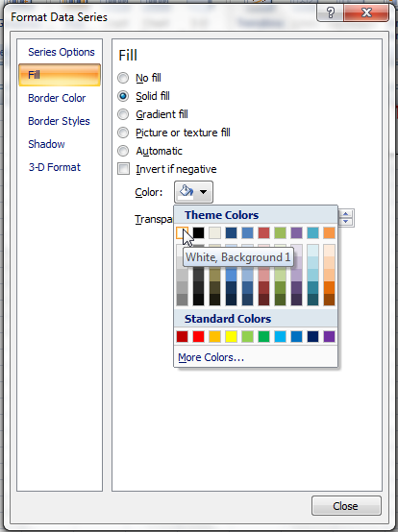Image resolution: width=398 pixels, height=532 pixels.
Task: Select the dark red standard color
Action: pos(183,336)
